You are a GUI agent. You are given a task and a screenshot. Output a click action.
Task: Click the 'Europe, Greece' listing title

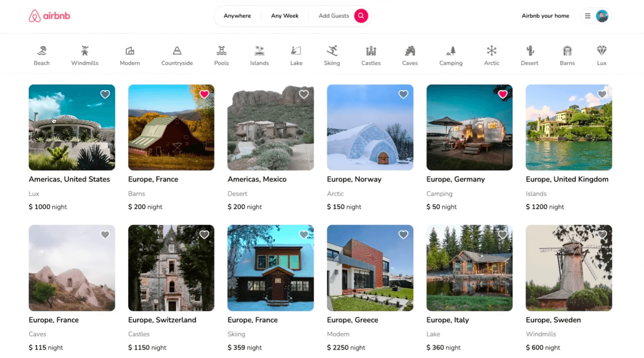click(353, 320)
